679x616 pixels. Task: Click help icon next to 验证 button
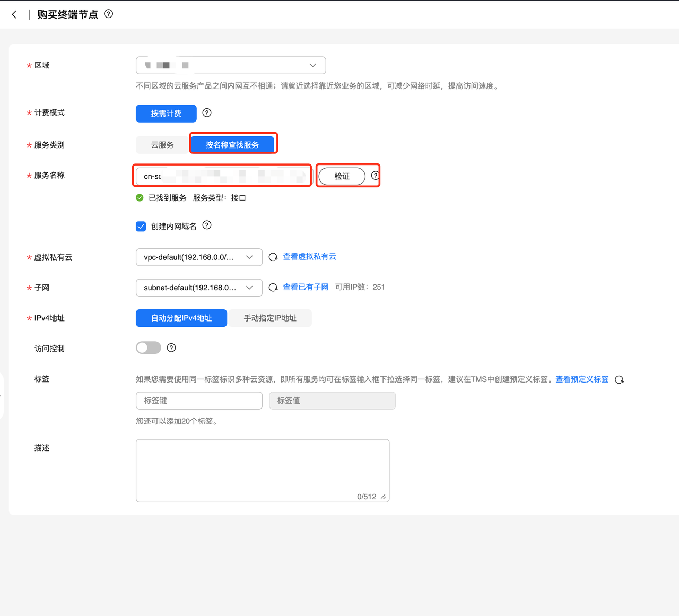375,176
